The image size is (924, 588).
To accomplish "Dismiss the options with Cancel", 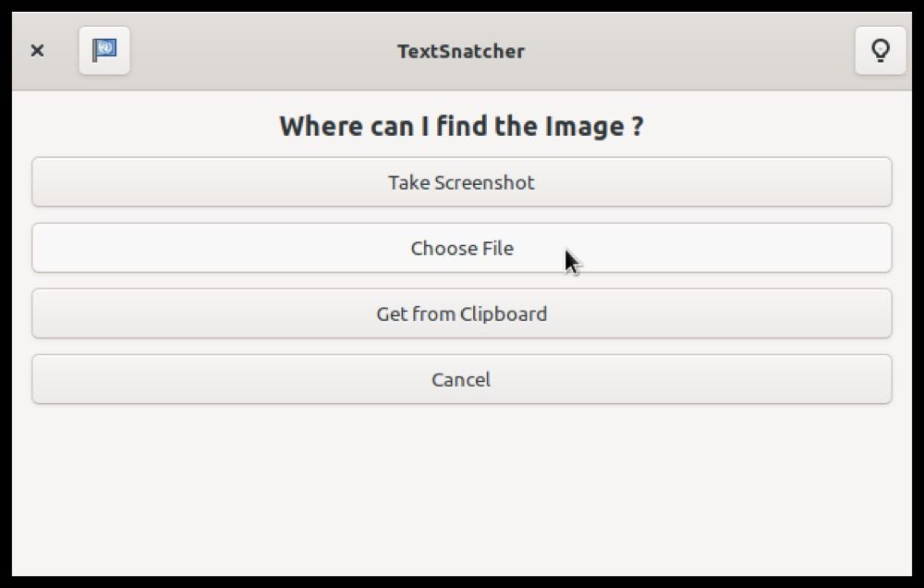I will point(461,379).
